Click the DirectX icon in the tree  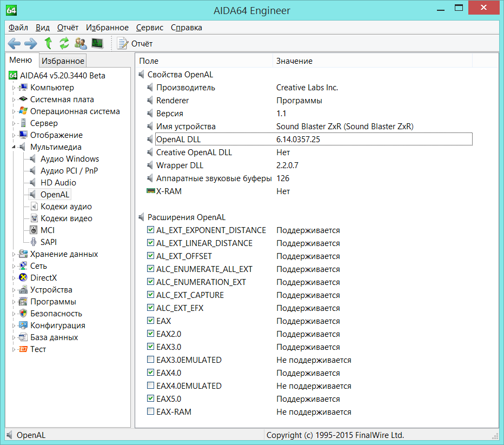[x=23, y=278]
